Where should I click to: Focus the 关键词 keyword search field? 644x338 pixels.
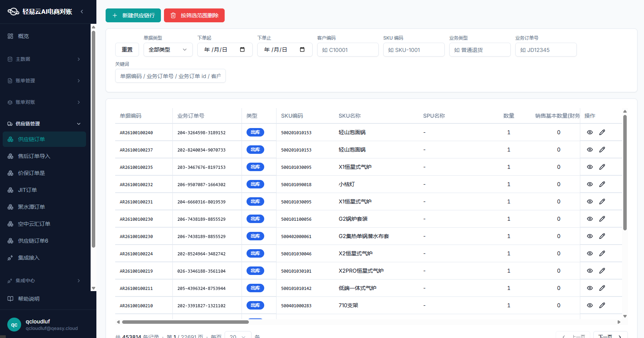[171, 76]
